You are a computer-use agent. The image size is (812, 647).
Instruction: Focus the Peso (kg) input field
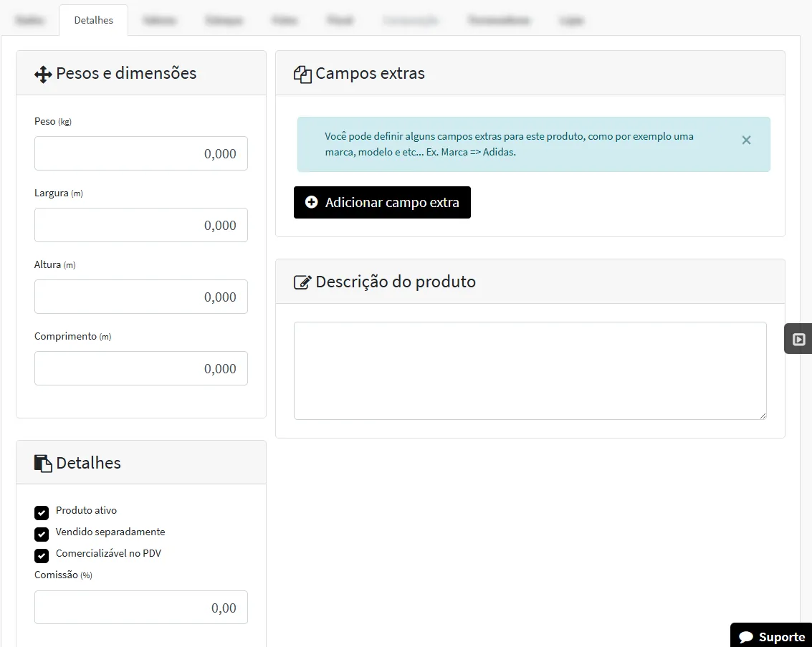pos(141,153)
